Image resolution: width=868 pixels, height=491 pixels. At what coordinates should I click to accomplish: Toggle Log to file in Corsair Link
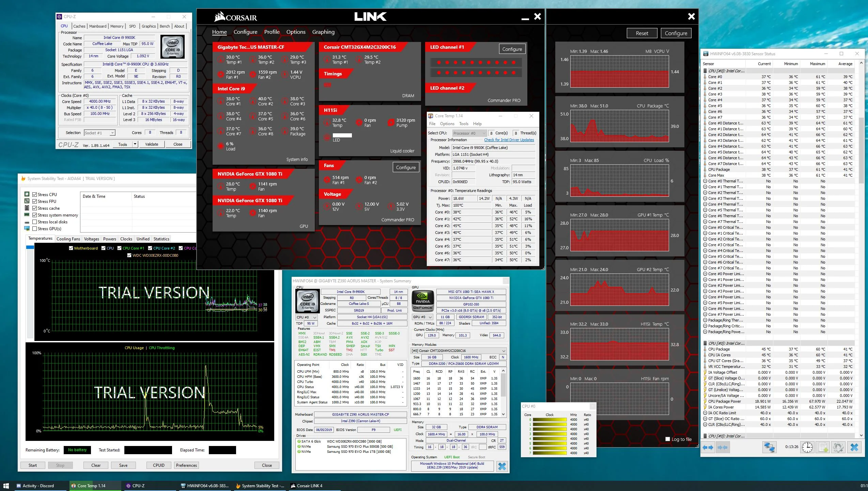click(x=668, y=439)
